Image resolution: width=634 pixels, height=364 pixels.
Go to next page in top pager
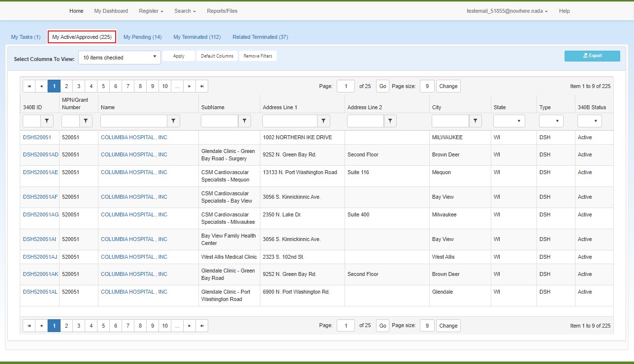[x=190, y=86]
